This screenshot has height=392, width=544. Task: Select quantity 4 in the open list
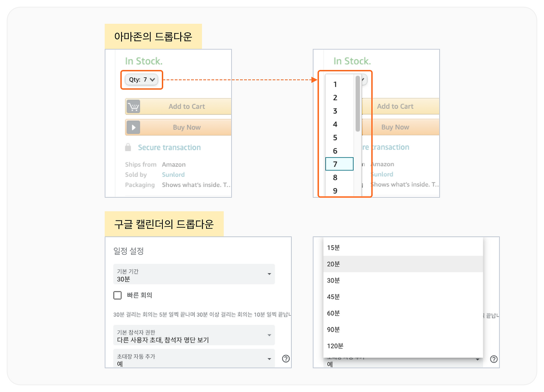340,124
